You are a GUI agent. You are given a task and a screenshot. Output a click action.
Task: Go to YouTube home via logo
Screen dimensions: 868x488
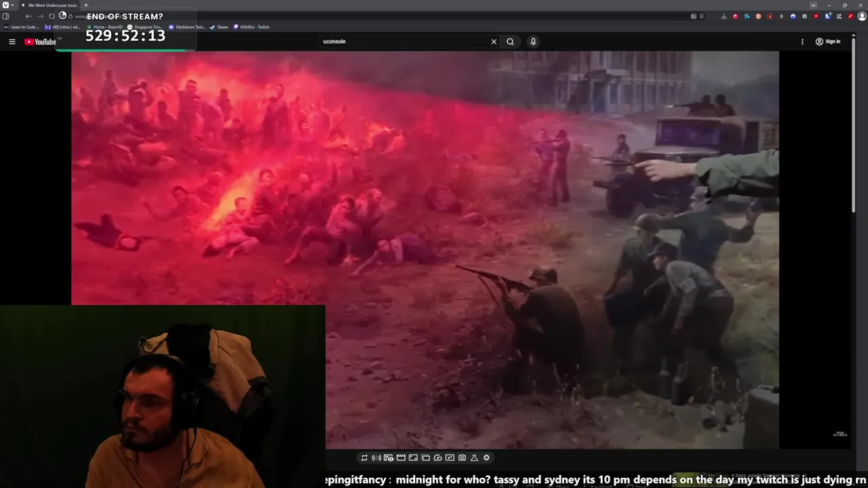pos(40,42)
